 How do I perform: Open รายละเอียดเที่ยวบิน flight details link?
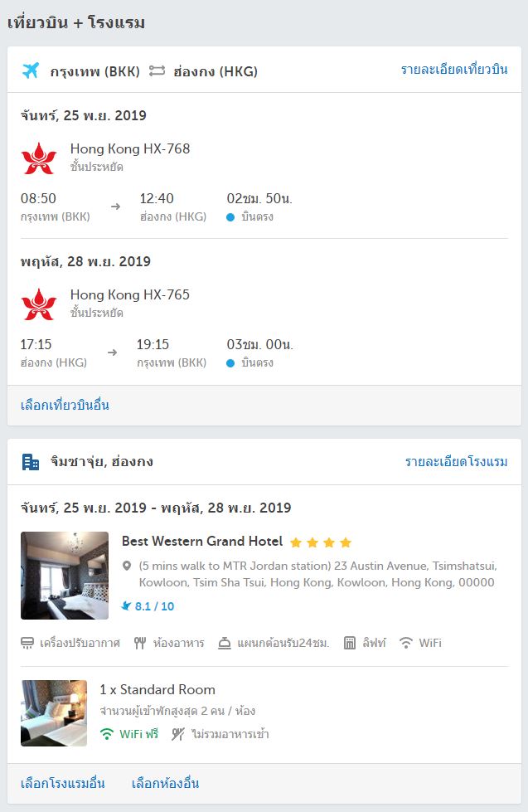[x=454, y=70]
